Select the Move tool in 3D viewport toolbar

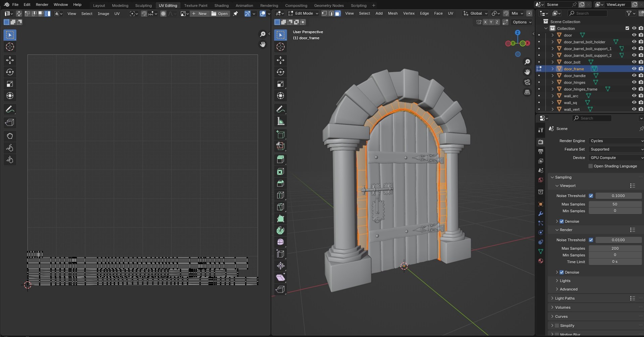[x=280, y=60]
